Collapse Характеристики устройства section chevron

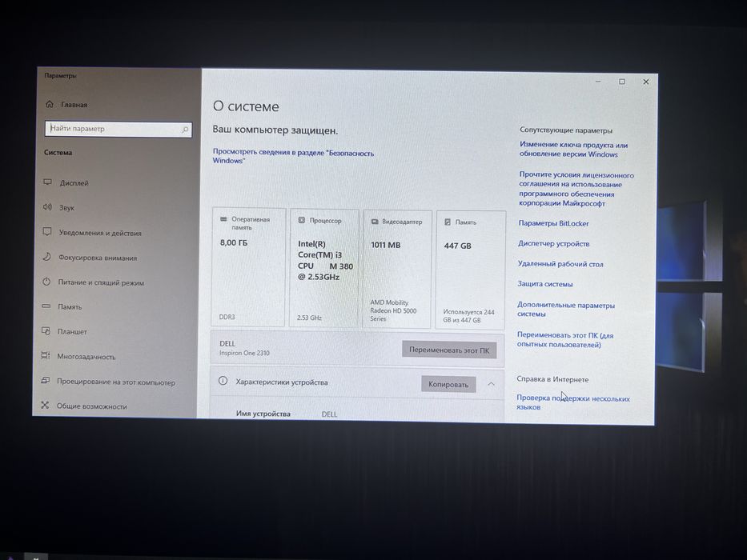click(491, 384)
